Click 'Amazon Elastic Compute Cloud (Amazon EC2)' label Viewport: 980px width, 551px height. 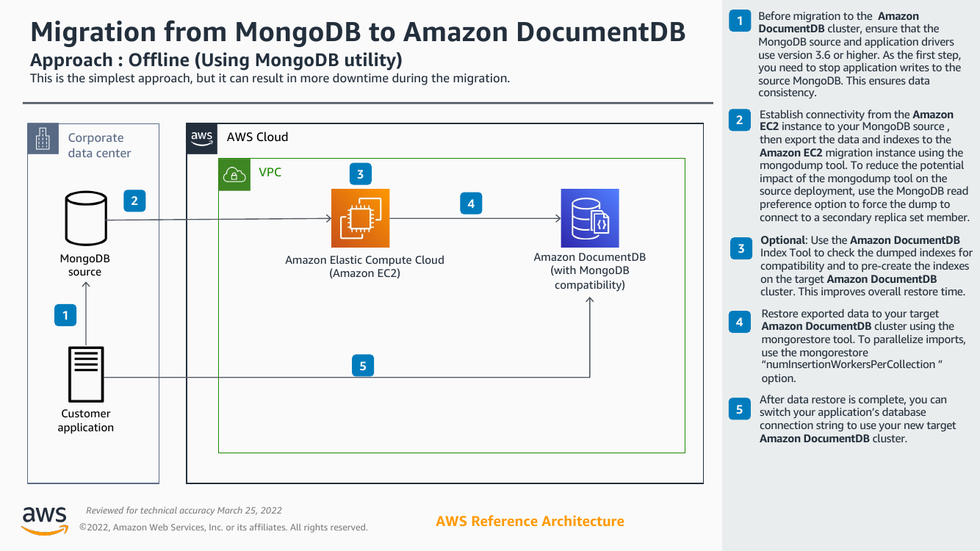tap(365, 267)
